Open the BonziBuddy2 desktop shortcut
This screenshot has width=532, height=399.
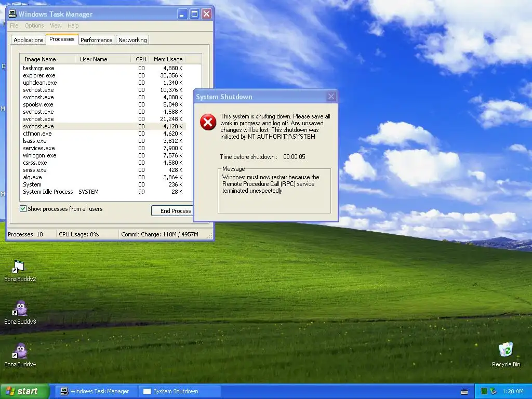(x=20, y=270)
